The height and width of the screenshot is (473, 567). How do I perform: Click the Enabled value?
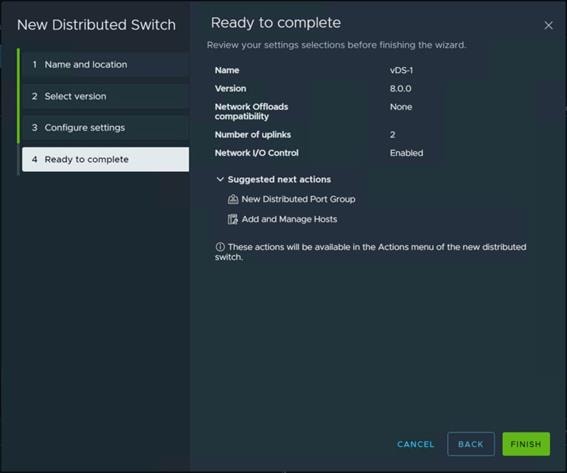coord(406,153)
